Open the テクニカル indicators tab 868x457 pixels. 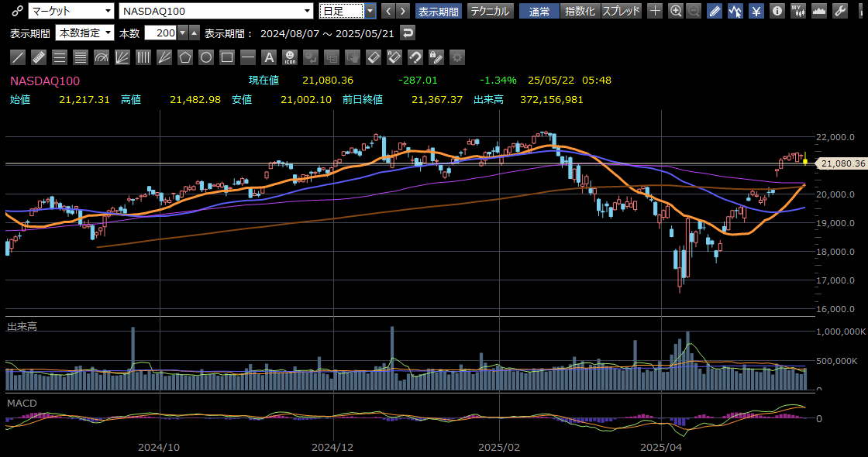(491, 11)
